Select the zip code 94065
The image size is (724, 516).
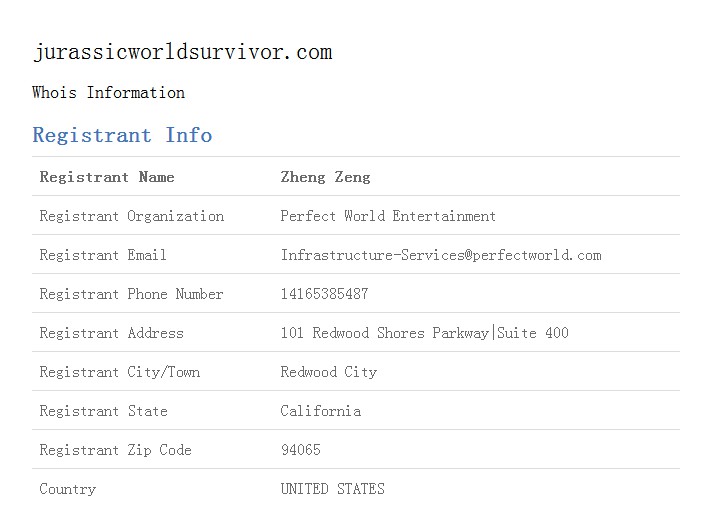(301, 450)
